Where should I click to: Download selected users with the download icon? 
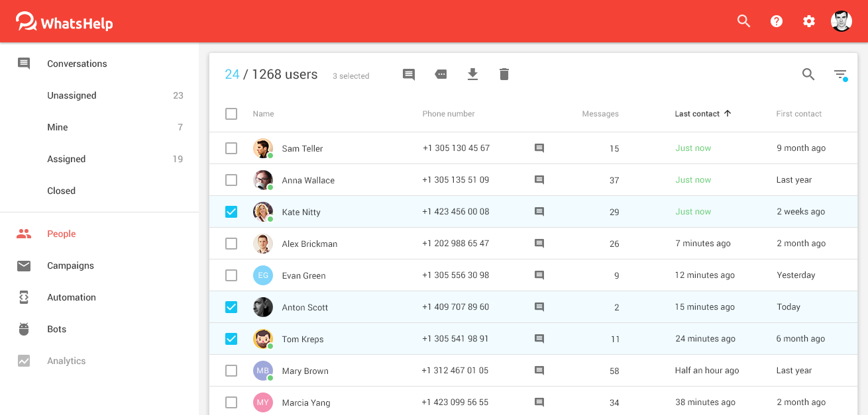(472, 74)
